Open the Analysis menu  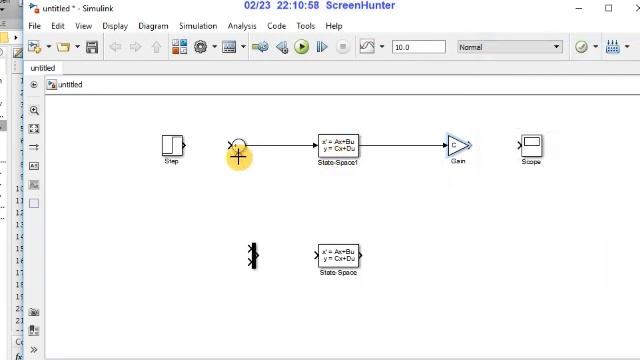[x=242, y=26]
